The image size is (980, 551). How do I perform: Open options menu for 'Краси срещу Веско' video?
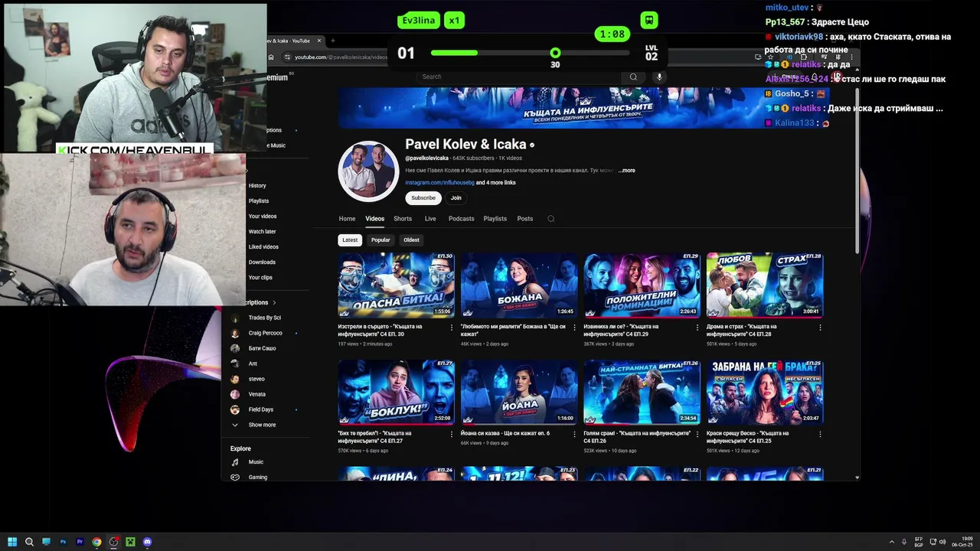click(820, 434)
